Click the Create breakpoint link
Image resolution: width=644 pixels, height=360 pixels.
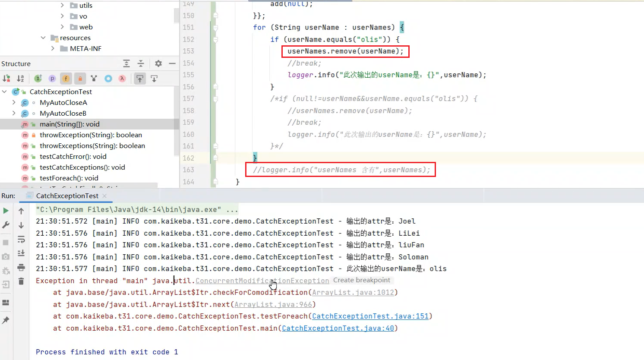(x=362, y=280)
